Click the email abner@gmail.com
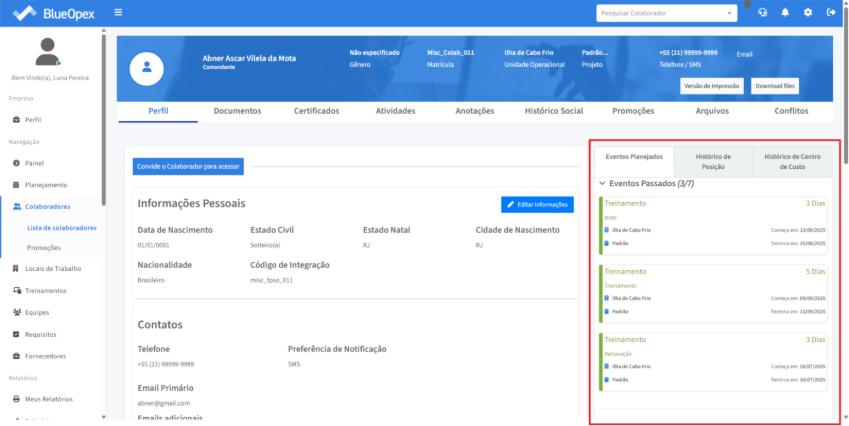849x426 pixels. point(164,403)
